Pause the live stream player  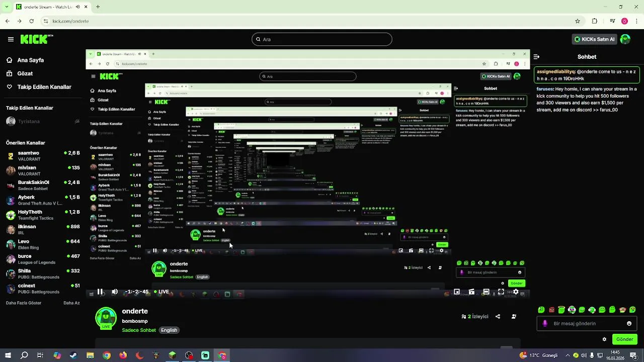[x=100, y=292]
